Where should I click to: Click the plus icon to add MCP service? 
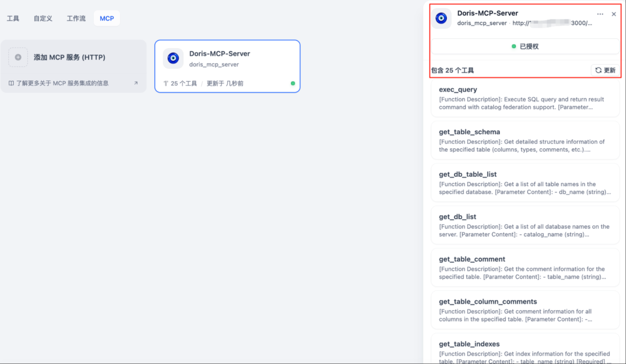click(18, 57)
